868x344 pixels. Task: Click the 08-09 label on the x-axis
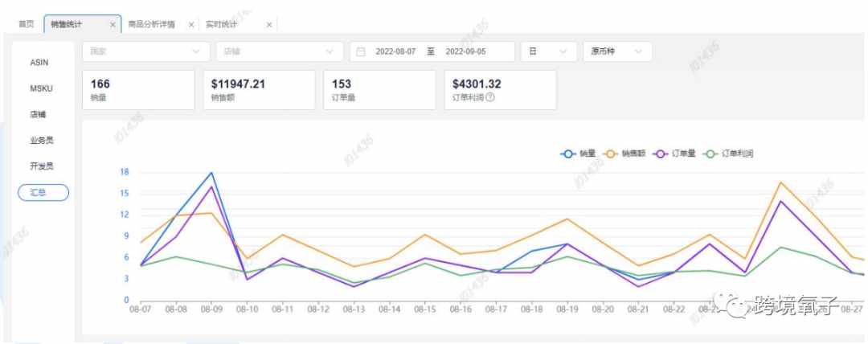(x=211, y=309)
